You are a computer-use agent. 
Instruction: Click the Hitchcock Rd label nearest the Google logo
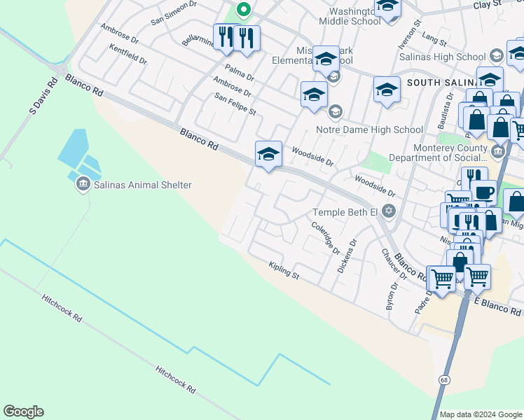tap(62, 308)
